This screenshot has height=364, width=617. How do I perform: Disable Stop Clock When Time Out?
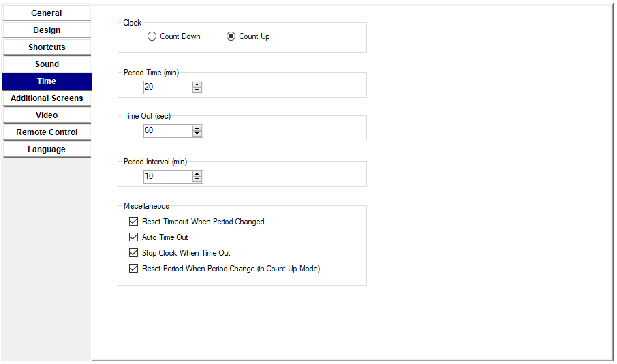[134, 253]
